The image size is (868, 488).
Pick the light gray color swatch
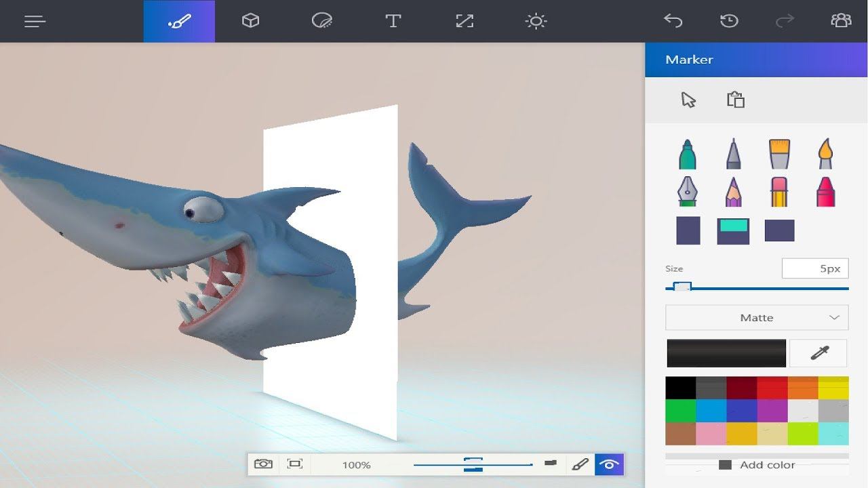(x=833, y=411)
